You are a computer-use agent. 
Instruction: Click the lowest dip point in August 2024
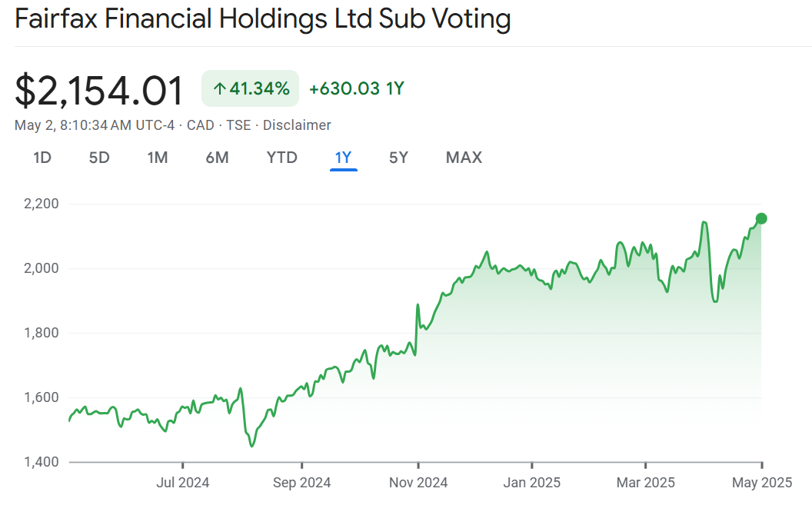click(x=251, y=446)
